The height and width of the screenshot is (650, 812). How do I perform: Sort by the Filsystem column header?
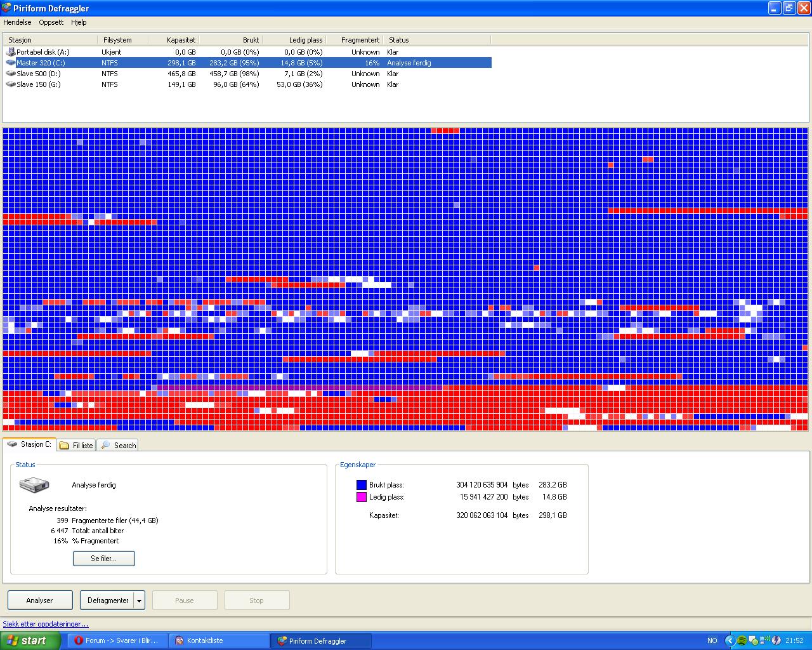pos(123,40)
